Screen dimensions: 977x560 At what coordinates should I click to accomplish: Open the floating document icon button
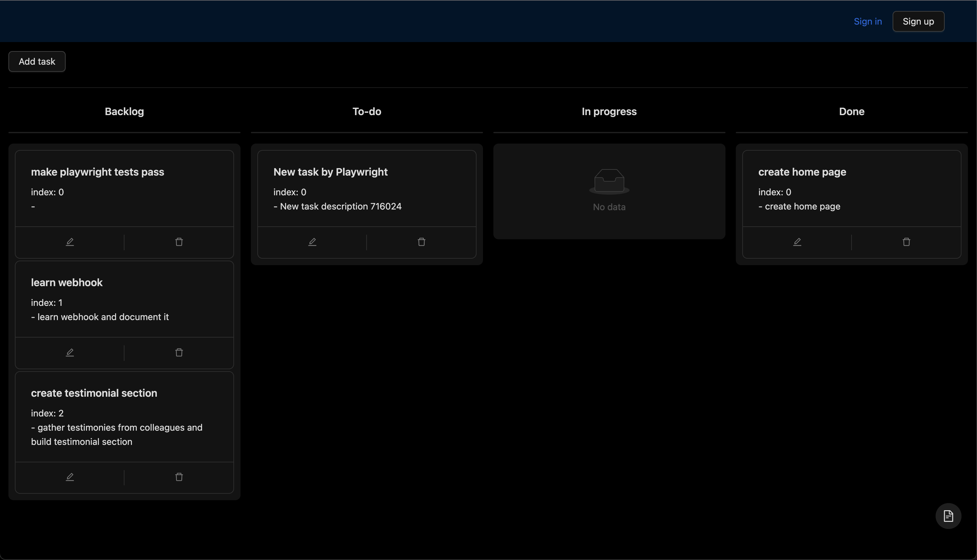pos(948,516)
